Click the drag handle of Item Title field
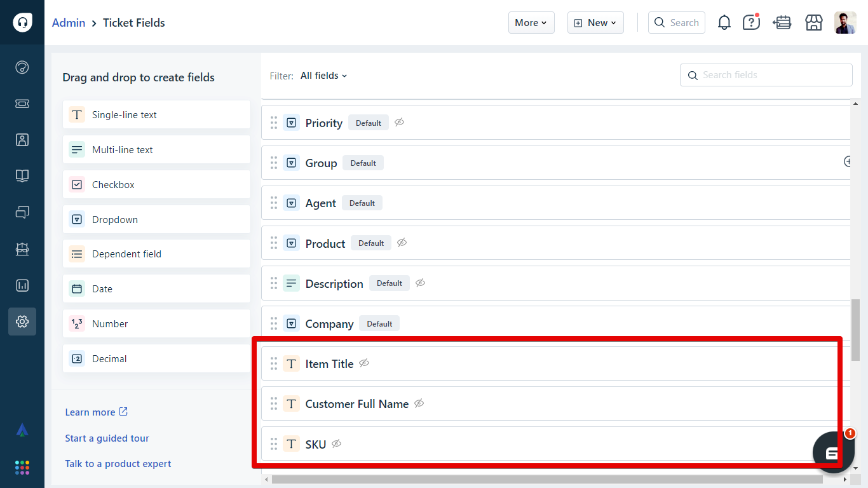The height and width of the screenshot is (488, 868). pos(274,363)
